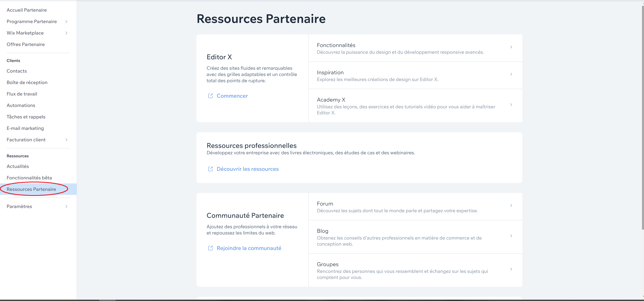The width and height of the screenshot is (644, 301).
Task: Click chevron on Inspiration row
Action: coord(511,74)
